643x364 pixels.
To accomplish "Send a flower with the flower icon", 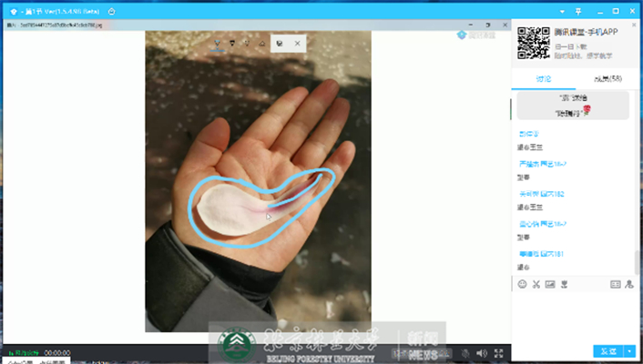I will (x=565, y=284).
